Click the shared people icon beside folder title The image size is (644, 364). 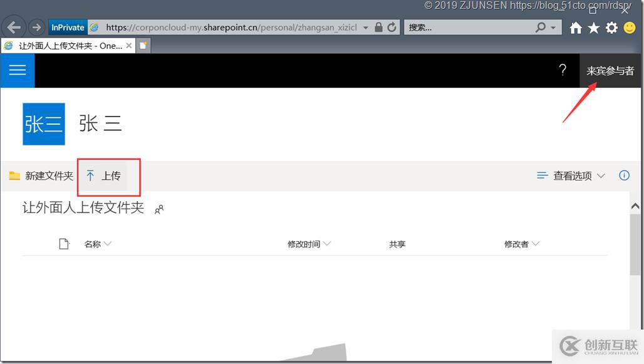point(159,209)
